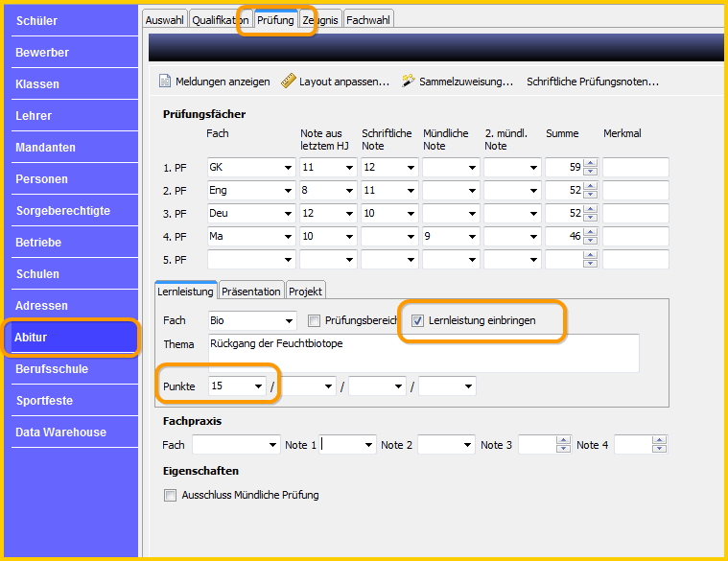
Task: Click the Meldungen anzeigen document icon
Action: click(x=165, y=82)
